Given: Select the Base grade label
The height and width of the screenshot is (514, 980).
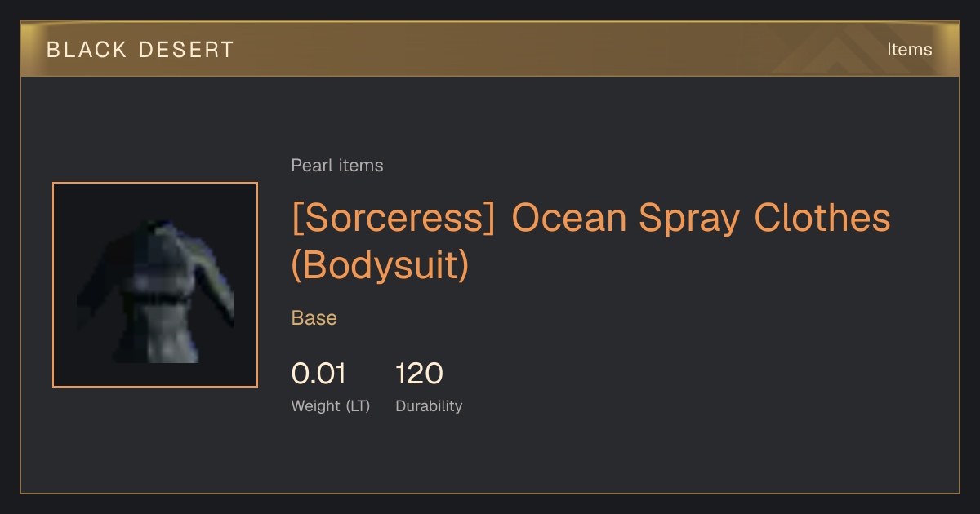Looking at the screenshot, I should (314, 318).
